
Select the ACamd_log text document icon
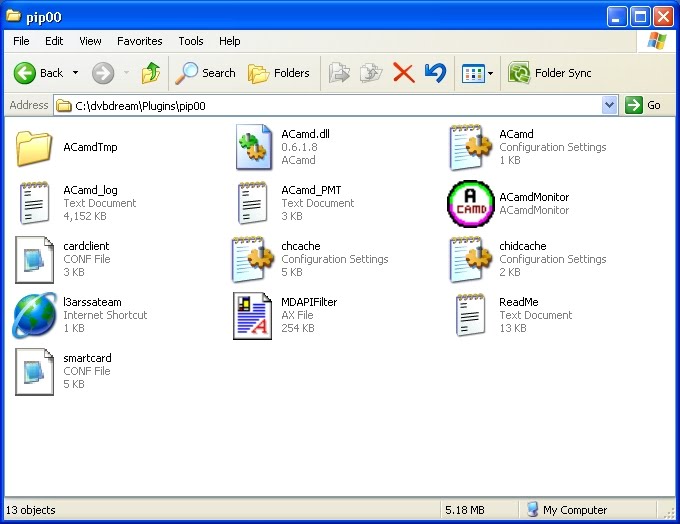tap(34, 203)
